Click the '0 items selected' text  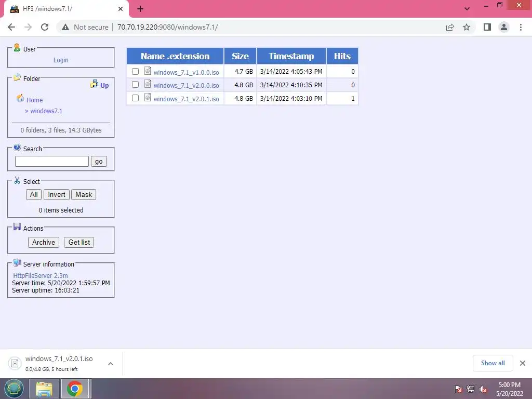[61, 210]
